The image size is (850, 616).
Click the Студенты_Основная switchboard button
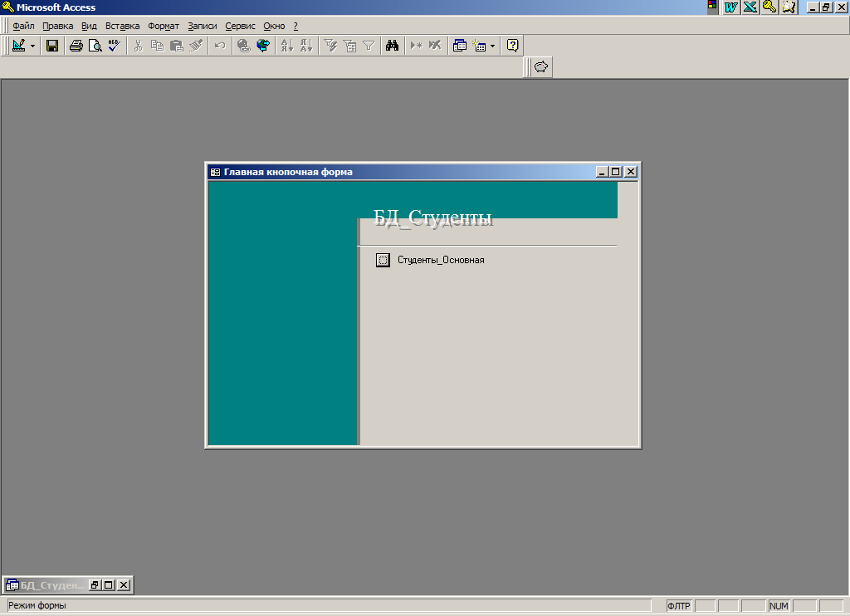click(x=383, y=261)
